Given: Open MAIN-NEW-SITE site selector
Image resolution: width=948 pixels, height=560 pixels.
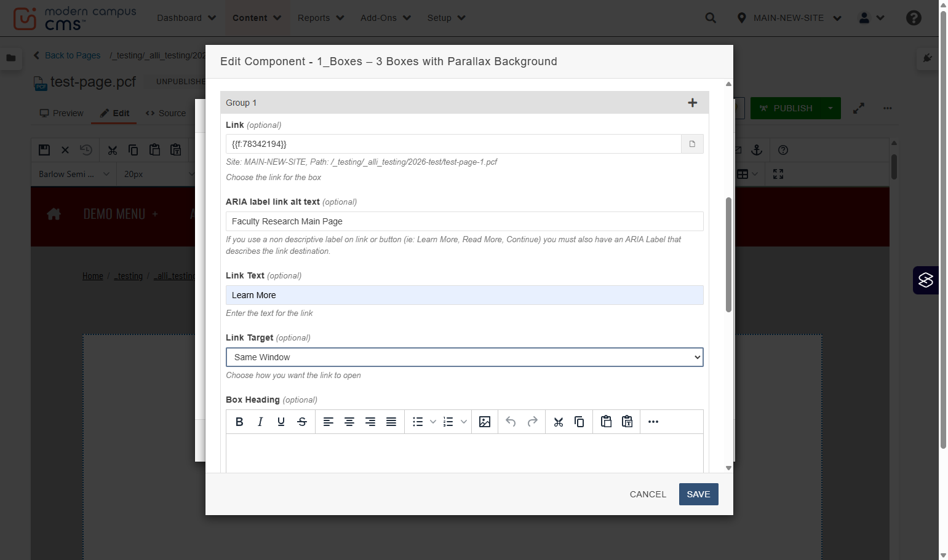Looking at the screenshot, I should coord(789,18).
